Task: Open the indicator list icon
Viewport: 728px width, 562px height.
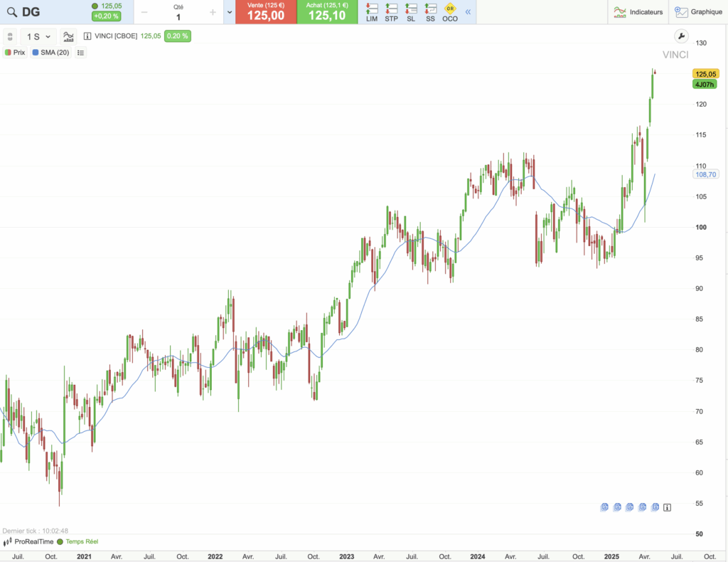Action: point(81,53)
